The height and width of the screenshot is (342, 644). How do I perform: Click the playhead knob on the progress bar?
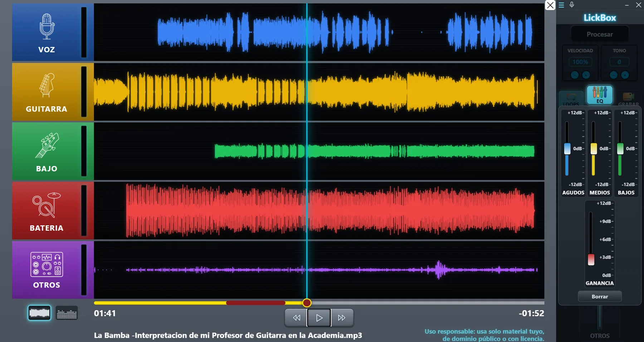click(307, 303)
